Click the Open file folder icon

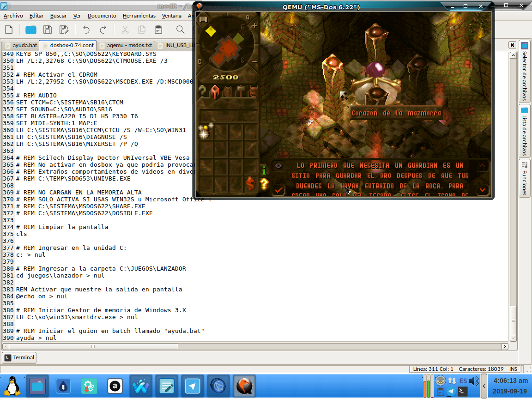coord(31,30)
